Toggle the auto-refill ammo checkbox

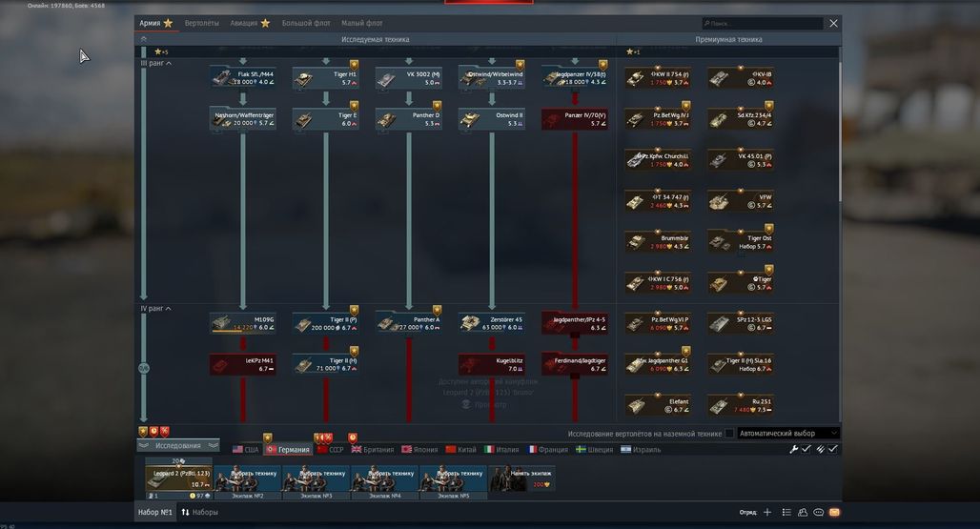click(832, 449)
